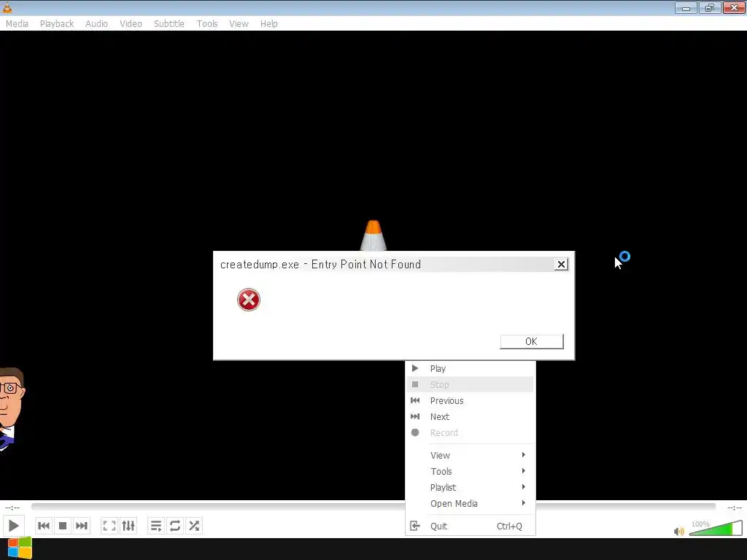Restore down the VLC window
This screenshot has height=560, width=747.
tap(710, 7)
